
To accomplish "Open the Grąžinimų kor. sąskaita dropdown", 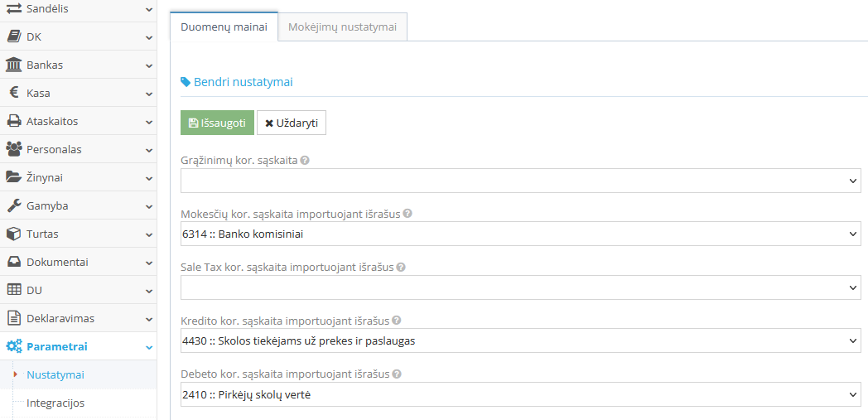I will pyautogui.click(x=520, y=181).
